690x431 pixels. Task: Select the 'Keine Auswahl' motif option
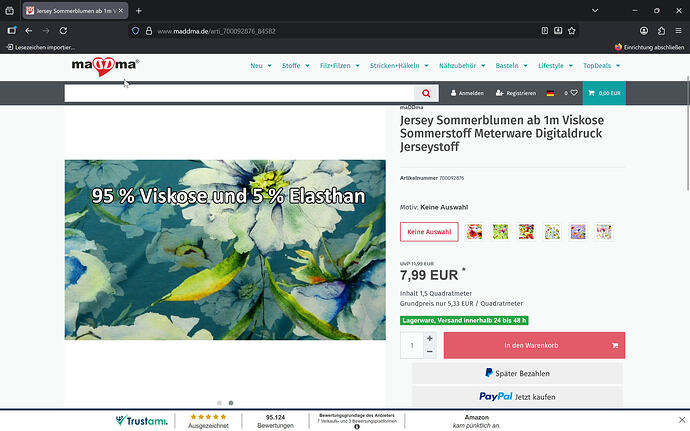coord(429,232)
